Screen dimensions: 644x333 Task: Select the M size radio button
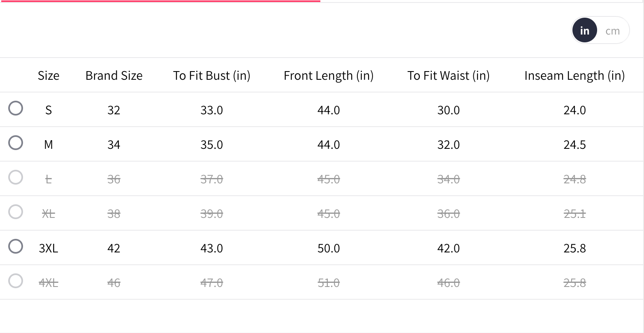pyautogui.click(x=16, y=143)
